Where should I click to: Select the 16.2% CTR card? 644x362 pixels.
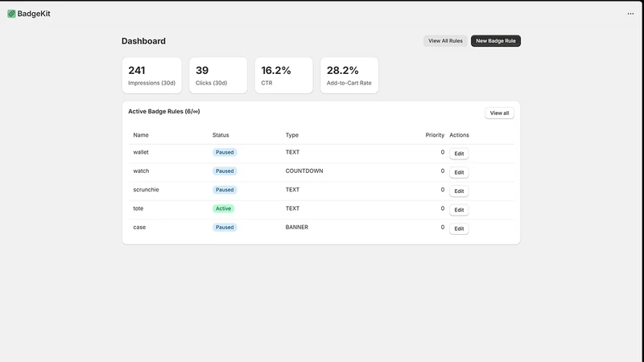pos(284,76)
